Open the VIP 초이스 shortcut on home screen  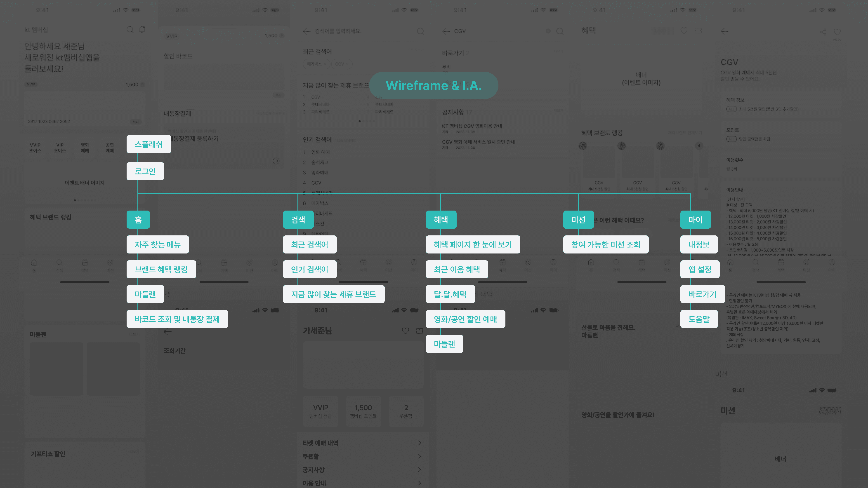click(x=60, y=148)
